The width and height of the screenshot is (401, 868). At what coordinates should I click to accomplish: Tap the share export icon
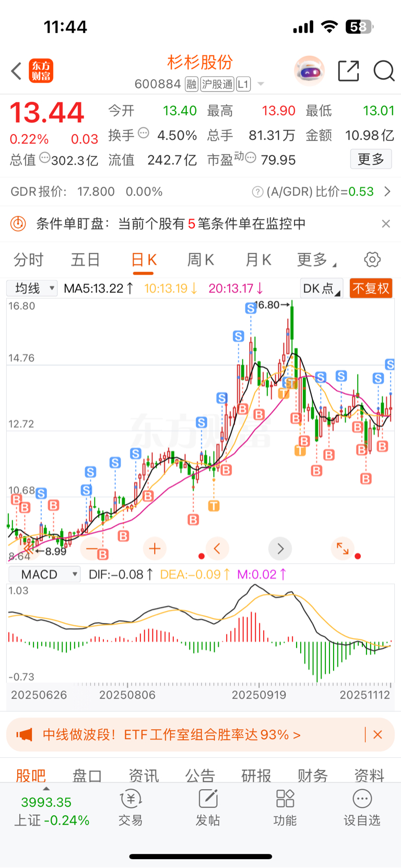click(348, 71)
